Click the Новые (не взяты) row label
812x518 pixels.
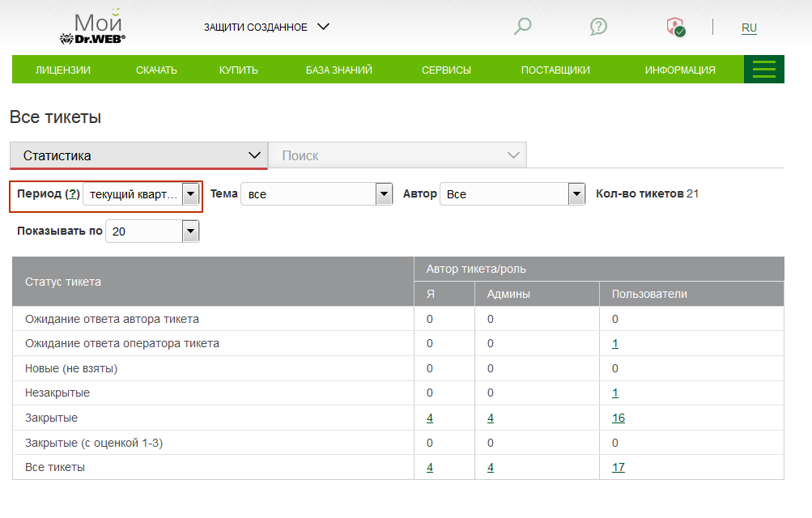71,368
